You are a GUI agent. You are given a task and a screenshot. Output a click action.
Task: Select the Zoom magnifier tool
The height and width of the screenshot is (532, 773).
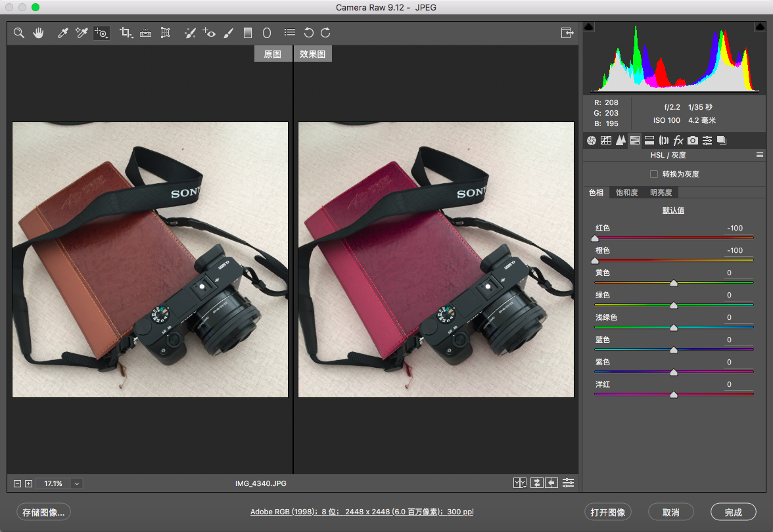click(18, 33)
